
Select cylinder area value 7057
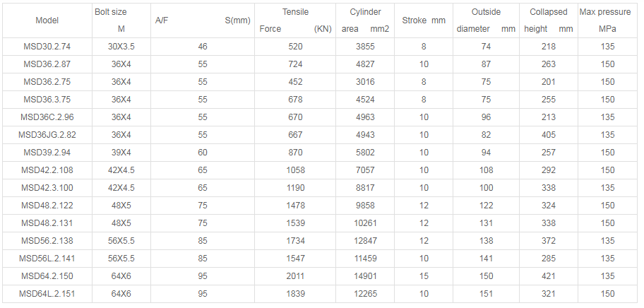tap(365, 170)
